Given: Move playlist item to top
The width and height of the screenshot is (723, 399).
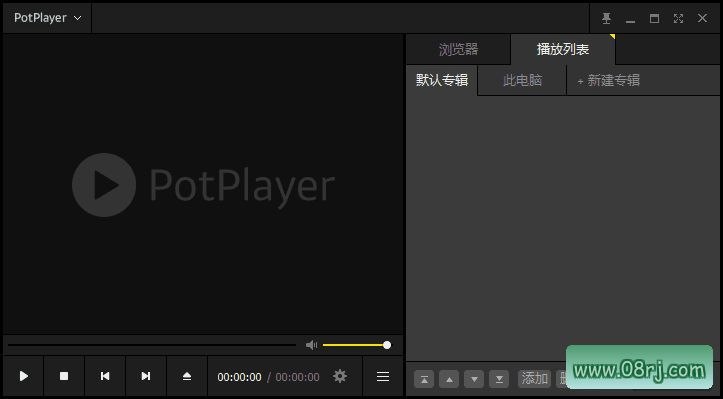Looking at the screenshot, I should (424, 379).
